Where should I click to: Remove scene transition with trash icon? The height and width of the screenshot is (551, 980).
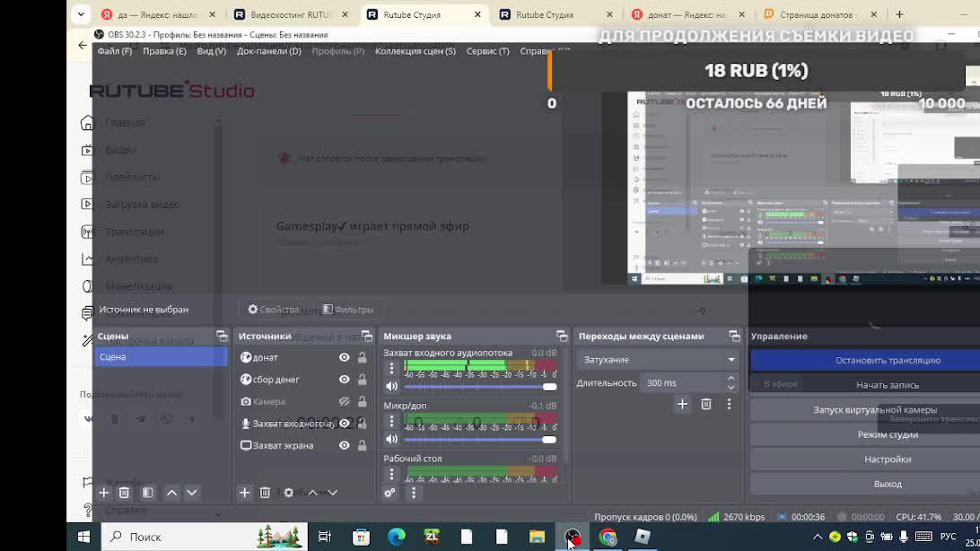705,405
